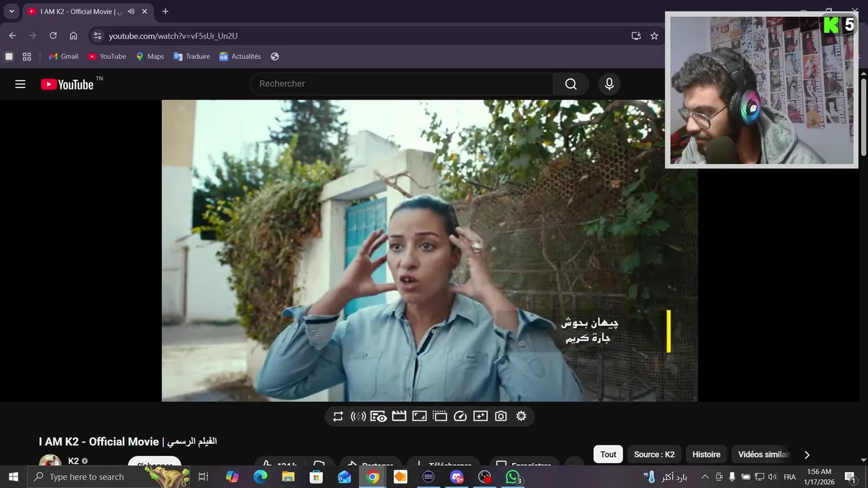This screenshot has width=868, height=488.
Task: Open Microsoft Store from the taskbar
Action: coord(316,477)
